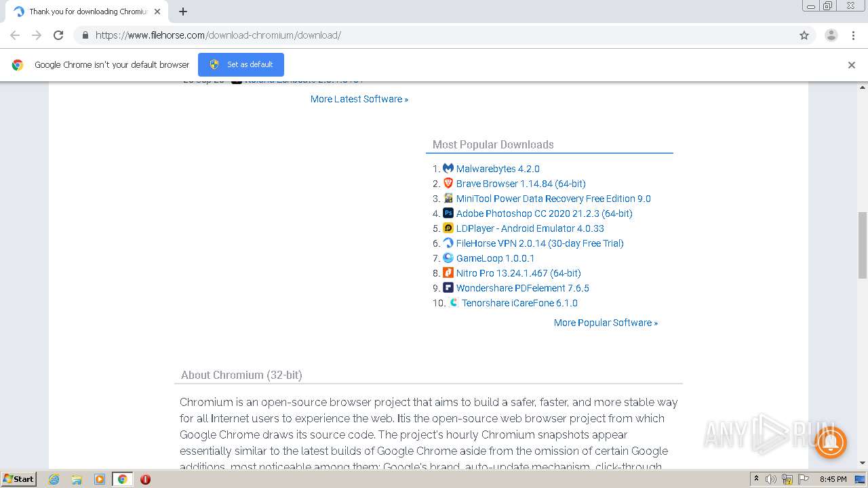This screenshot has width=868, height=488.
Task: Click the orange notification bell icon
Action: [831, 443]
